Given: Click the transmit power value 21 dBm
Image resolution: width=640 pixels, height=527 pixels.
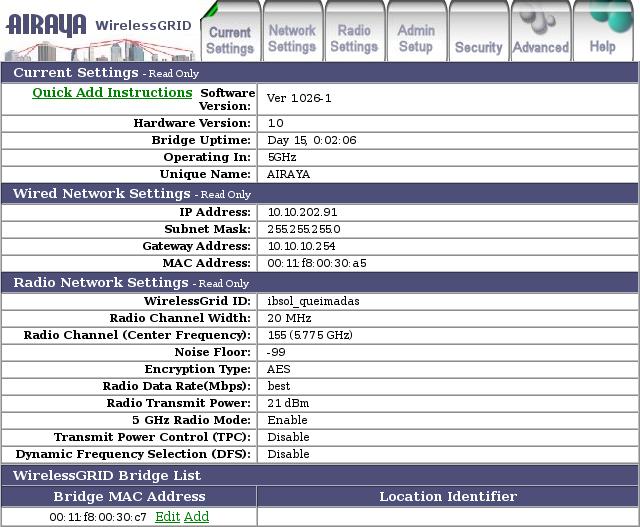Looking at the screenshot, I should coord(288,403).
